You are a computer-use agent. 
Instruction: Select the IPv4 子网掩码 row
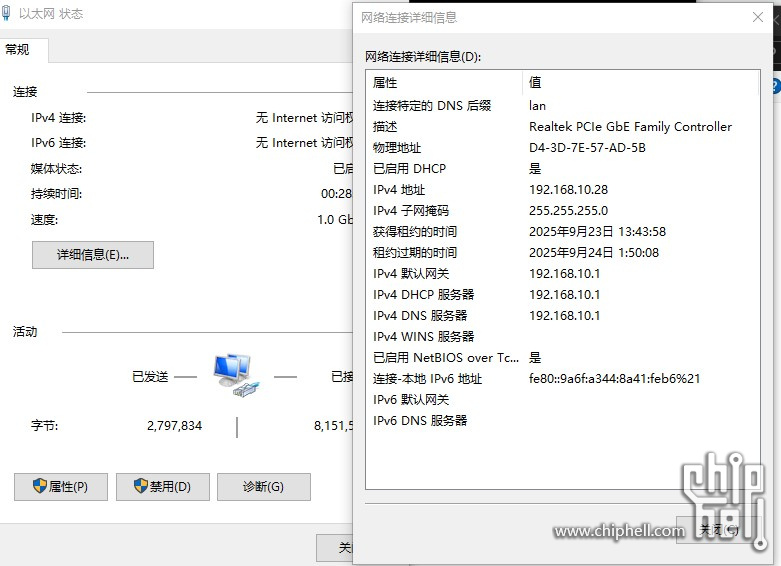(563, 211)
